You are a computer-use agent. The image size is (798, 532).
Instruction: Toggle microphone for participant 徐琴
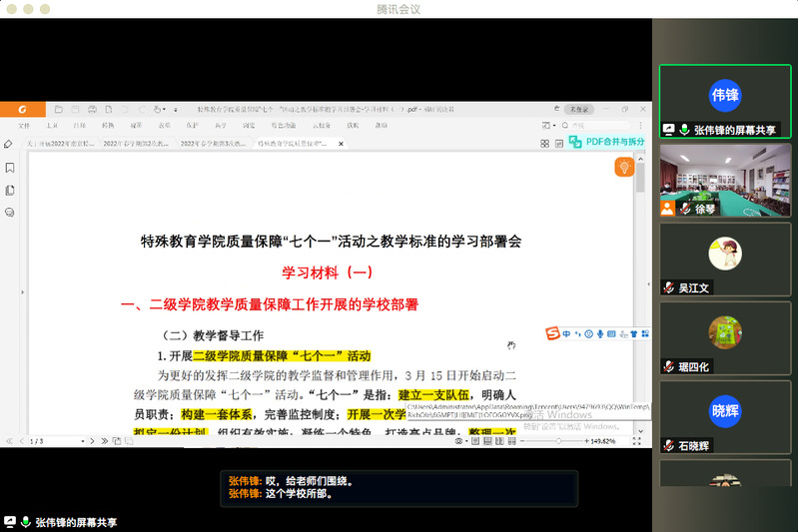coord(686,210)
